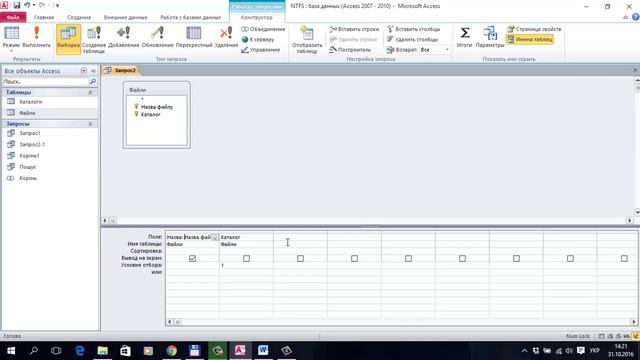This screenshot has height=360, width=640.
Task: Collapse the Таблицы group
Action: [90, 92]
